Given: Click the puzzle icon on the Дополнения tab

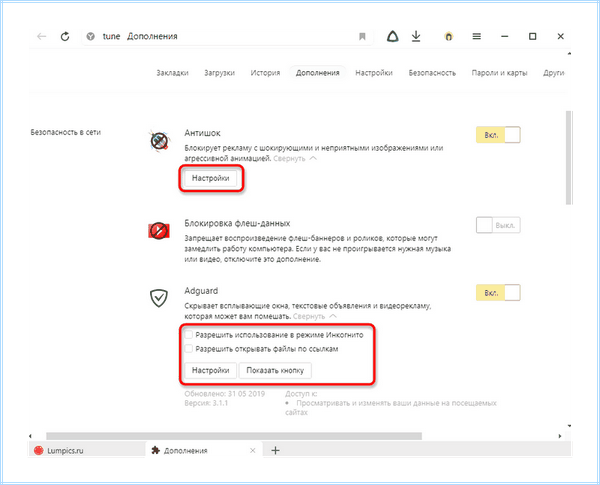Looking at the screenshot, I should tap(155, 450).
